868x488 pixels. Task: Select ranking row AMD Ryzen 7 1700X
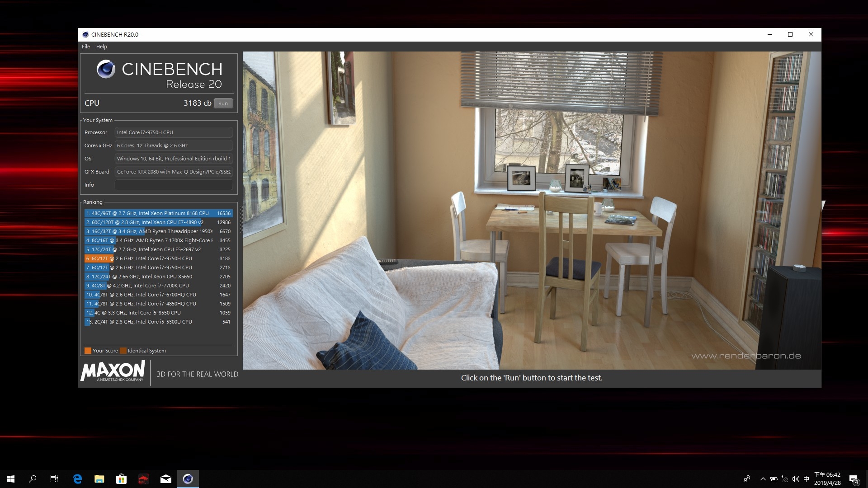[158, 240]
